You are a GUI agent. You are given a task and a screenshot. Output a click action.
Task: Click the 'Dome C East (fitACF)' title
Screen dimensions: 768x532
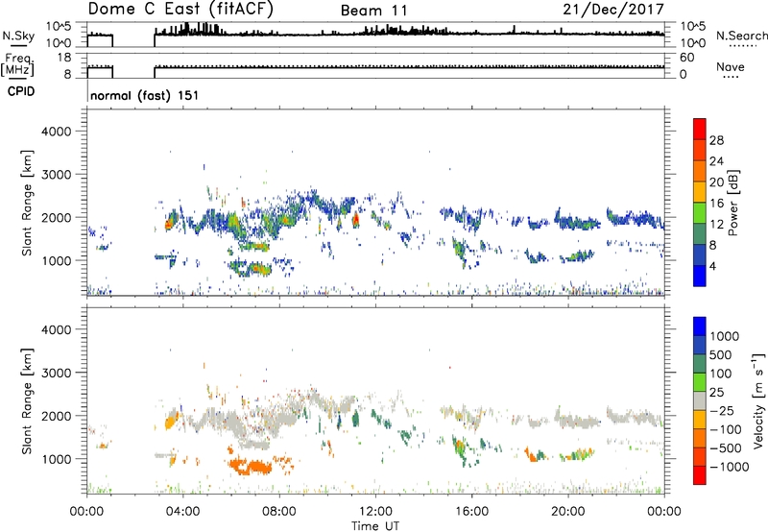click(180, 10)
